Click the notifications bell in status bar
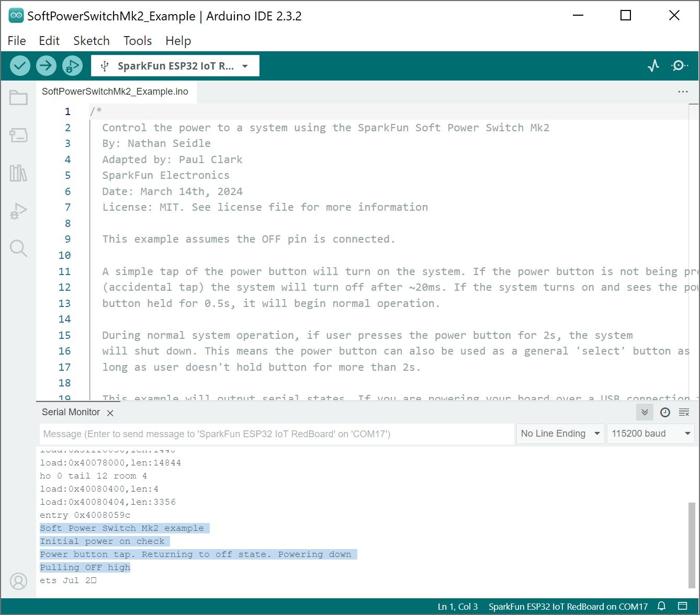Screen dimensions: 700x615 [661, 607]
